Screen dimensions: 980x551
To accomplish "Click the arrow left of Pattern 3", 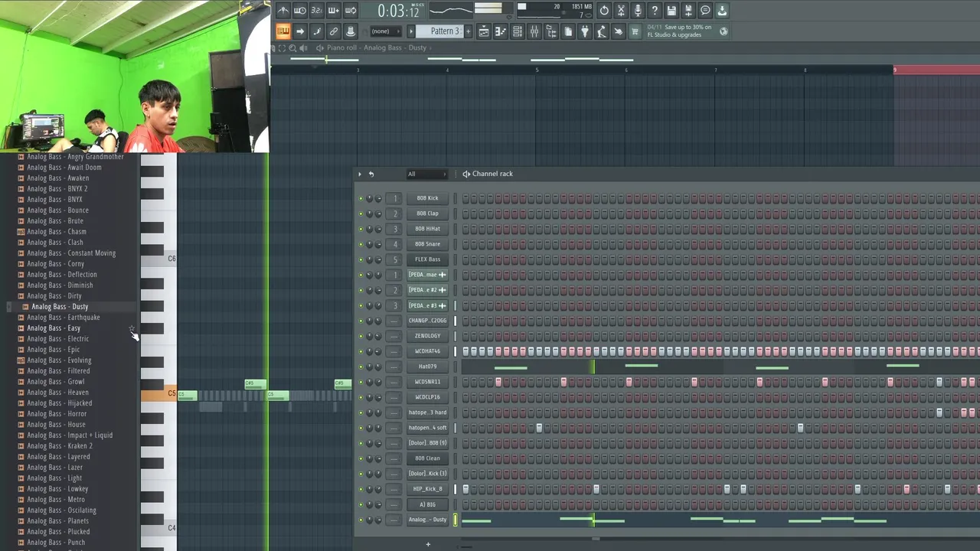I will 411,31.
